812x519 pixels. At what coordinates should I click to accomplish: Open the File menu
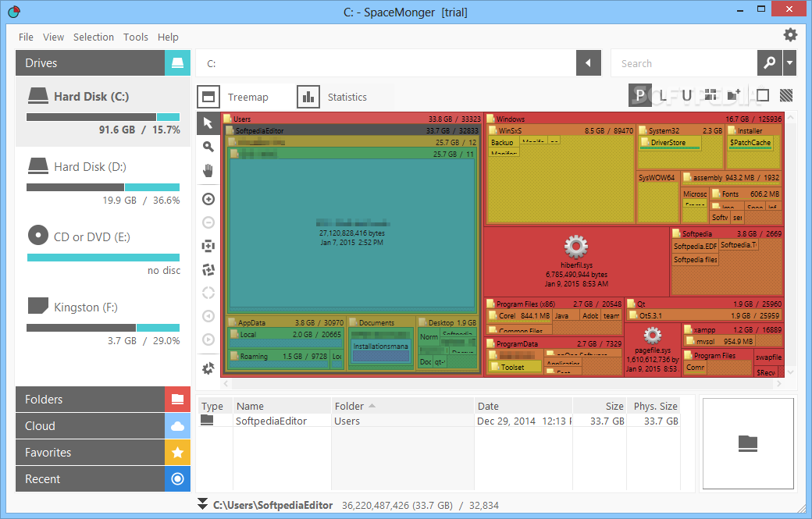[x=26, y=37]
